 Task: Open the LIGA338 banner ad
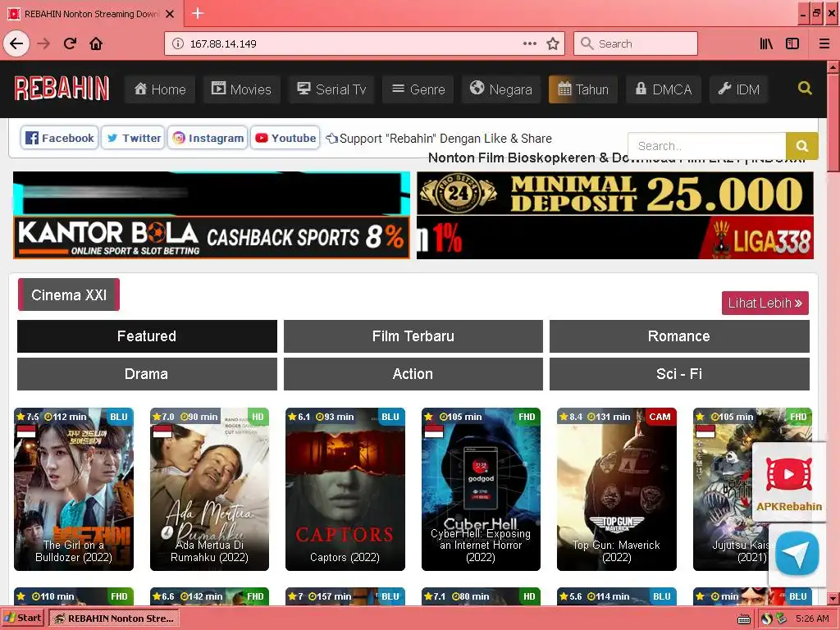615,237
